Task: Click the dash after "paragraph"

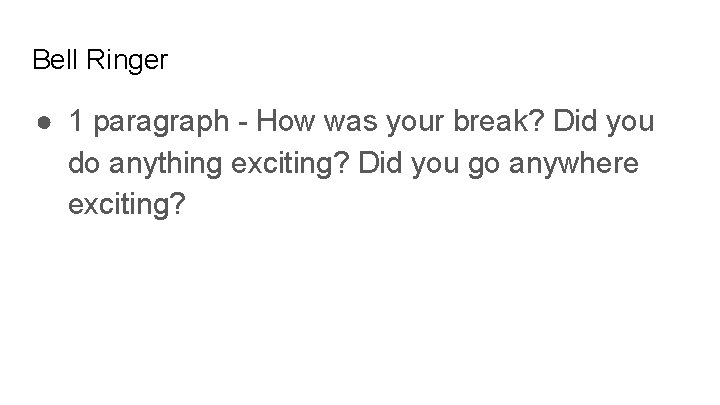Action: [x=242, y=124]
